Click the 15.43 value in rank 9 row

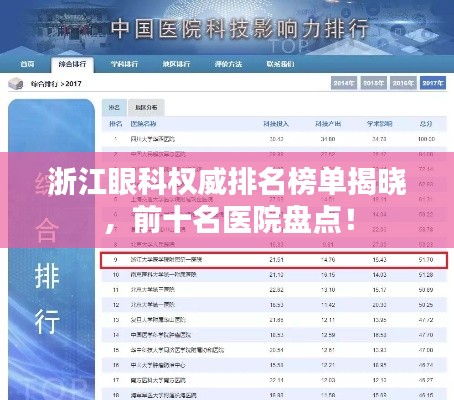click(379, 259)
